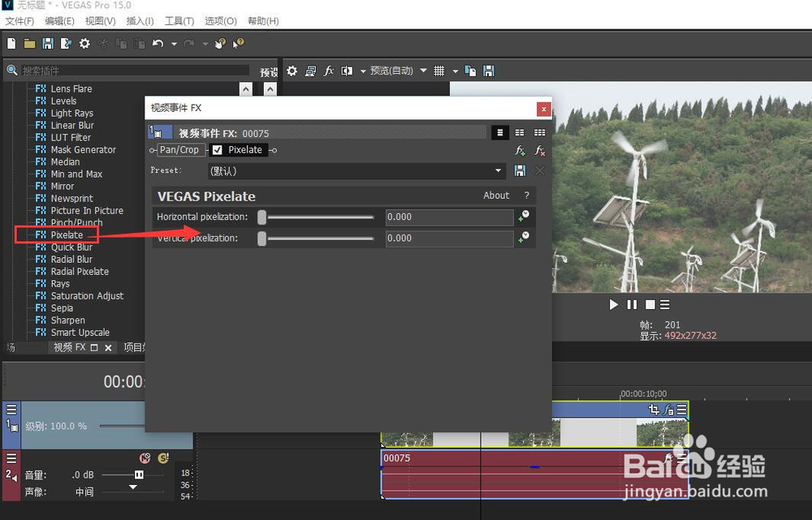Stop the video preview
The width and height of the screenshot is (812, 520).
click(650, 305)
